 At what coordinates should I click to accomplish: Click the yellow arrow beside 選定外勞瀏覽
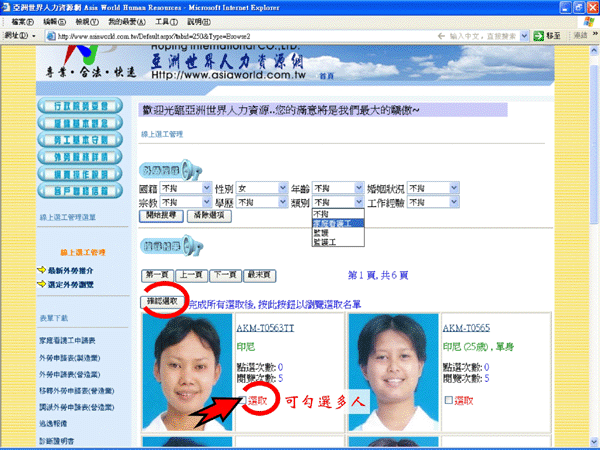coord(41,283)
